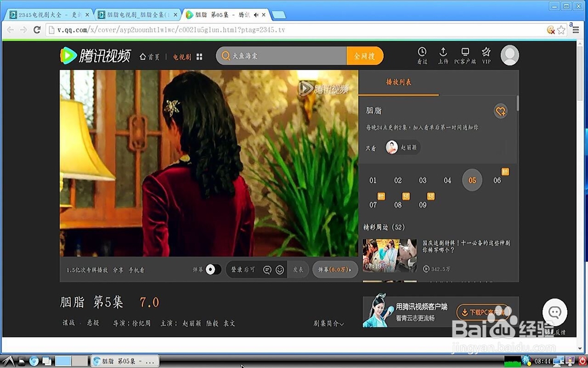Click the video player area
Image resolution: width=588 pixels, height=368 pixels.
click(209, 163)
